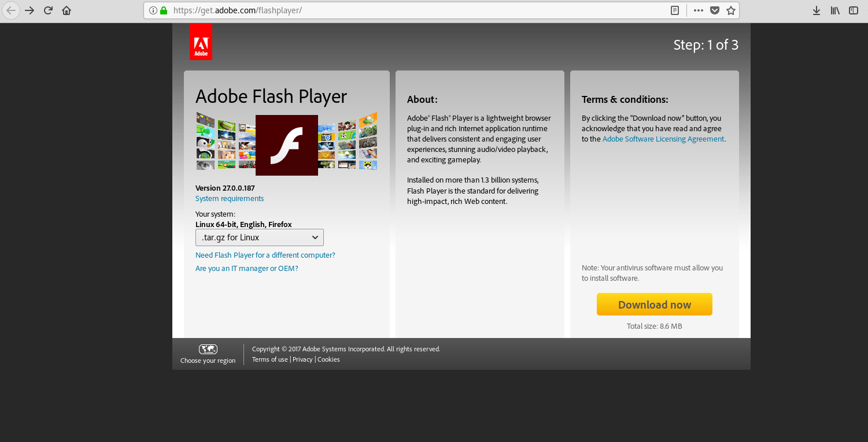Show the sidebar panel

click(x=854, y=10)
